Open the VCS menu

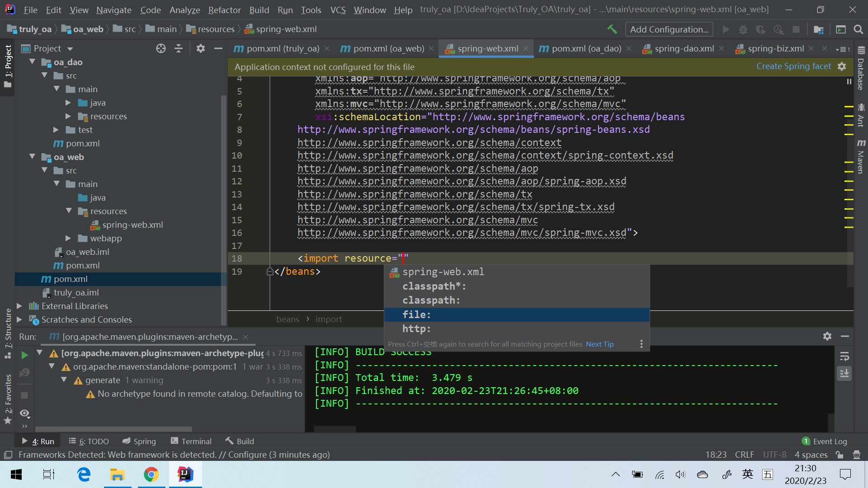(338, 9)
